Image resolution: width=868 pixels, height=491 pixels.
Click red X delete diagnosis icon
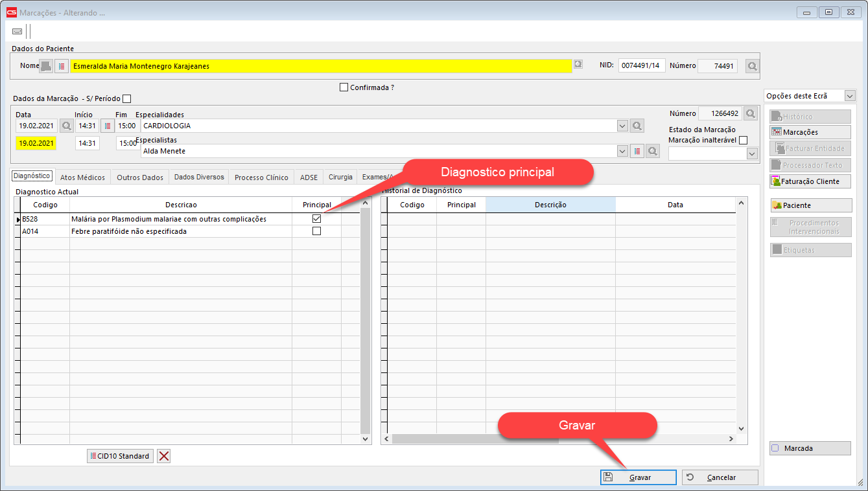point(164,456)
